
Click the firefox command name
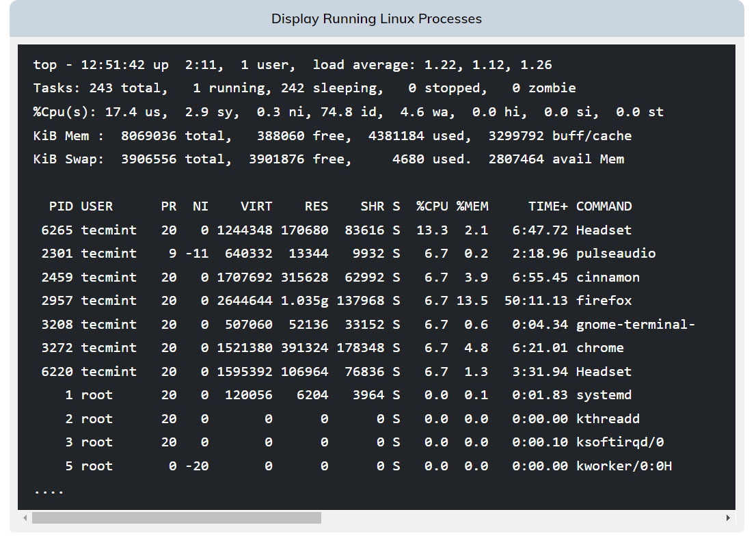604,301
